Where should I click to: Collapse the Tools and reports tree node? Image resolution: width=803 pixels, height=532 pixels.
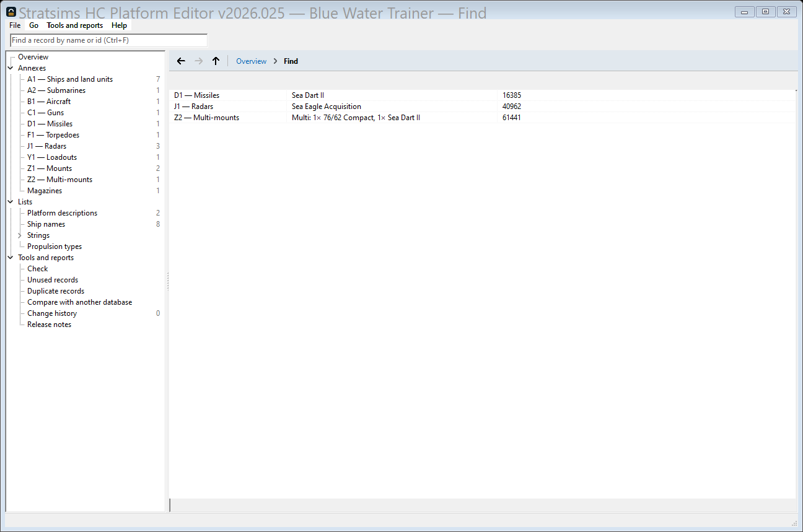point(11,258)
